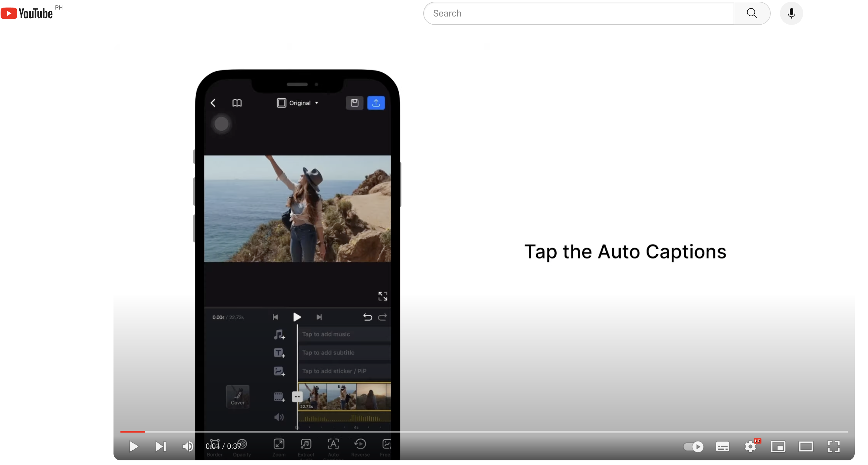Enable miniplayer mode
The height and width of the screenshot is (465, 868).
pos(778,446)
